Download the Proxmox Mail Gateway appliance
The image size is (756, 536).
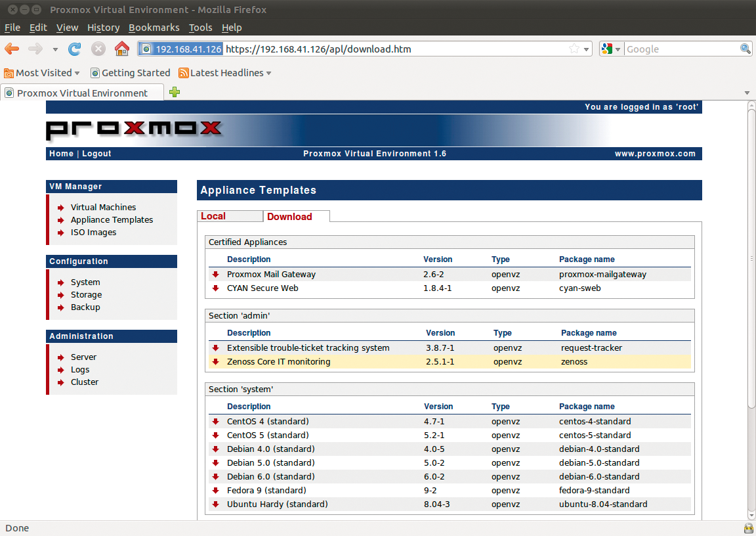216,274
